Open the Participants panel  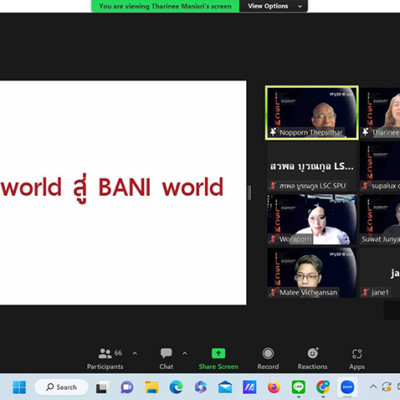click(105, 359)
